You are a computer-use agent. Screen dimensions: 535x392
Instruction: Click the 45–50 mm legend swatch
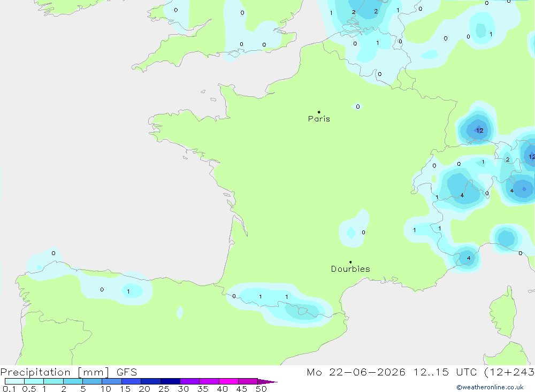[x=248, y=381]
